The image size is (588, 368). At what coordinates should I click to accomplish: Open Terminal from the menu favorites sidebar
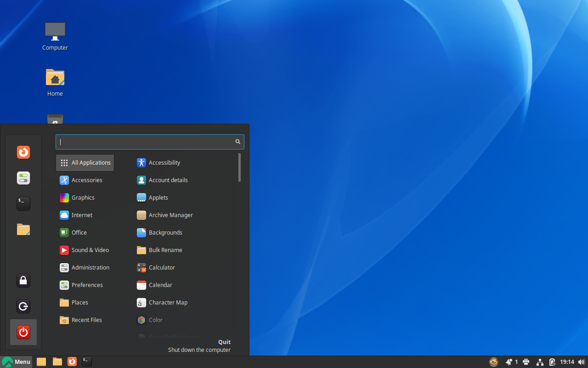(x=23, y=204)
